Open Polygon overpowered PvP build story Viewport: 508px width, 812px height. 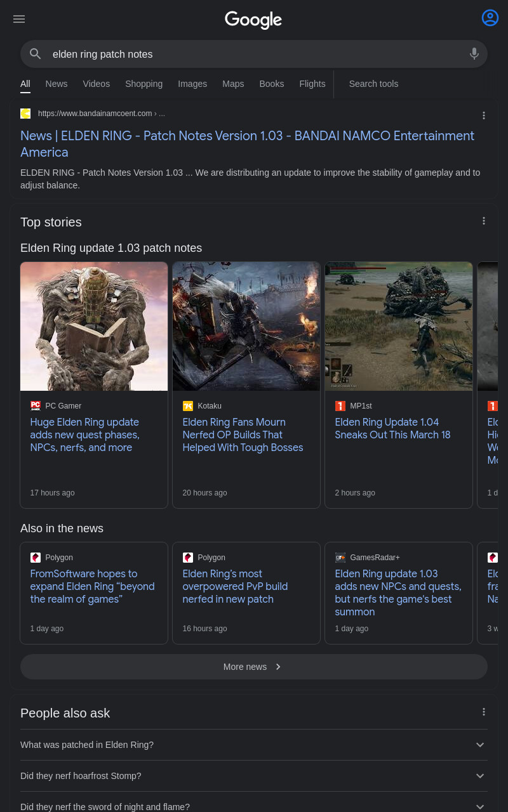coord(235,586)
